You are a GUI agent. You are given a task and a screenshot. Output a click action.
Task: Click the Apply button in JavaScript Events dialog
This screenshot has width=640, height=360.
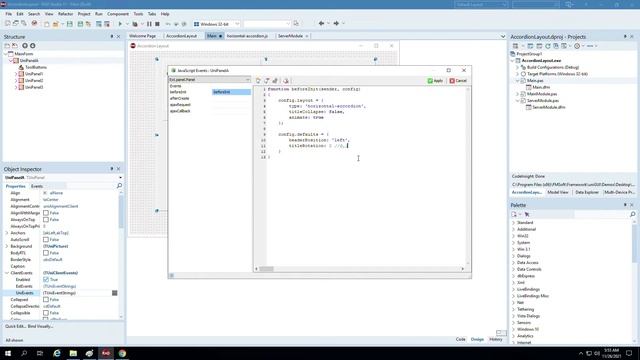[435, 81]
